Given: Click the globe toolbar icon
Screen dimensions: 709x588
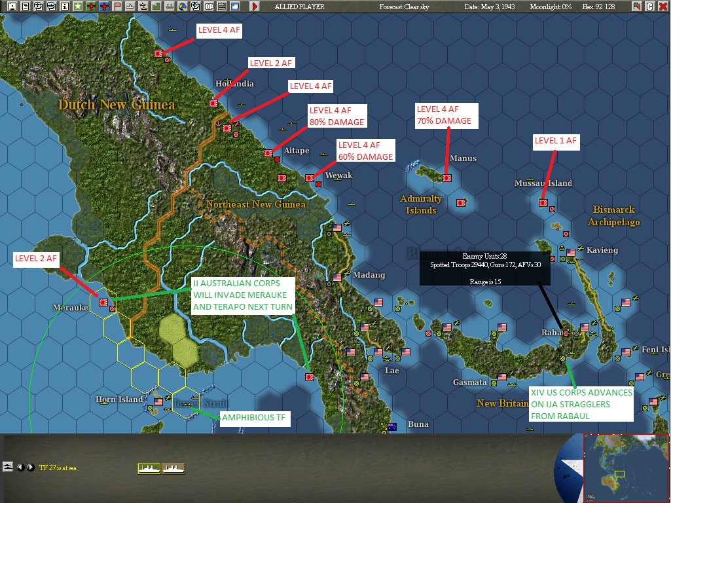Looking at the screenshot, I should click(x=182, y=7).
